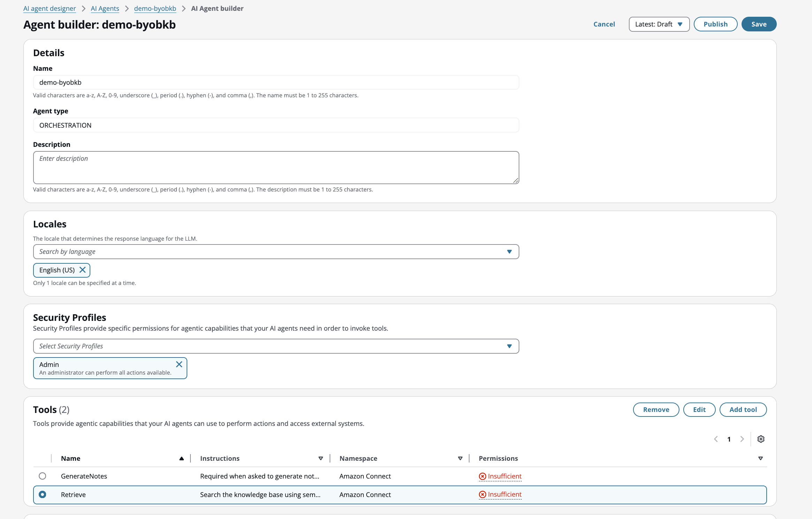Open the AI Agents breadcrumb link
This screenshot has height=519, width=812.
click(105, 8)
